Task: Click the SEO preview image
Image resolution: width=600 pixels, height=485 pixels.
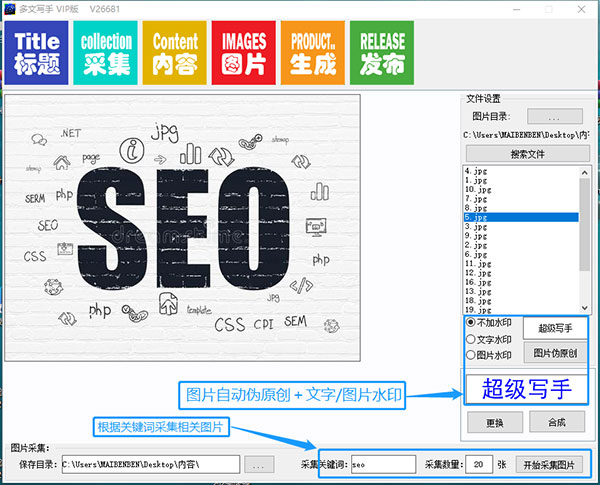Action: 183,228
